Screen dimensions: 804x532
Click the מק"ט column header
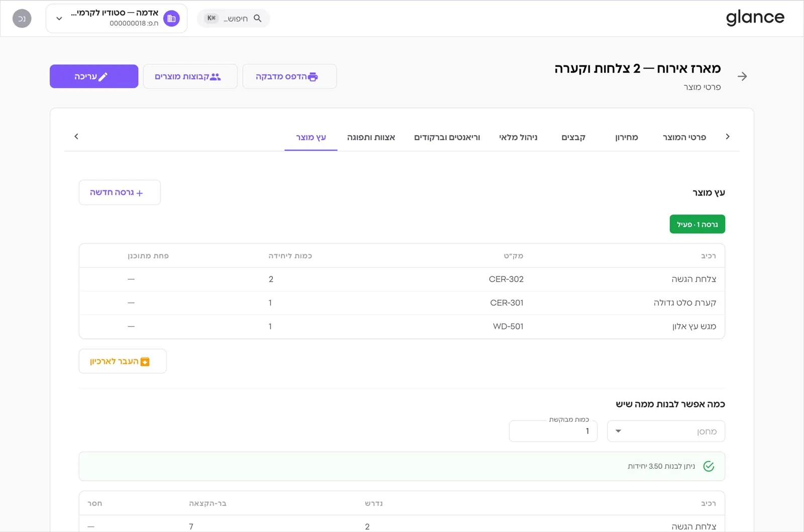click(514, 256)
